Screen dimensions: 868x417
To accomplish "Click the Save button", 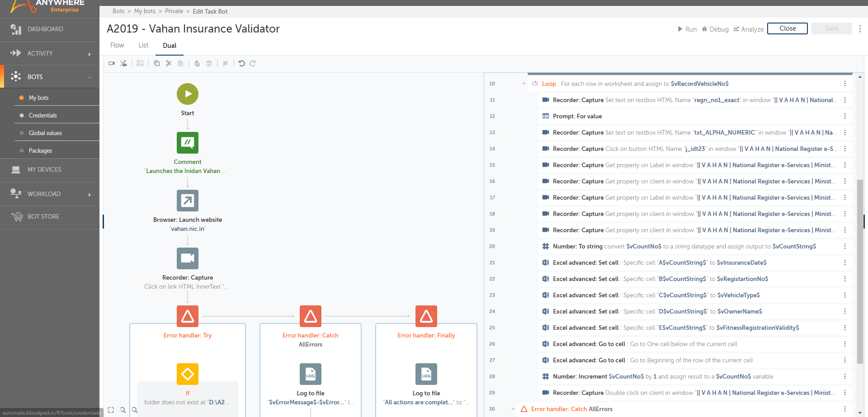I will (x=832, y=28).
